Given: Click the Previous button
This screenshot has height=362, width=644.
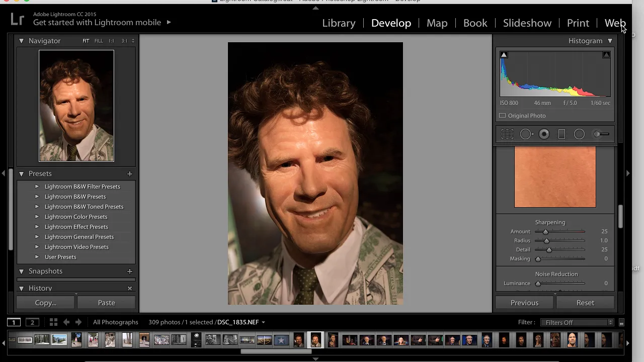Looking at the screenshot, I should 524,303.
